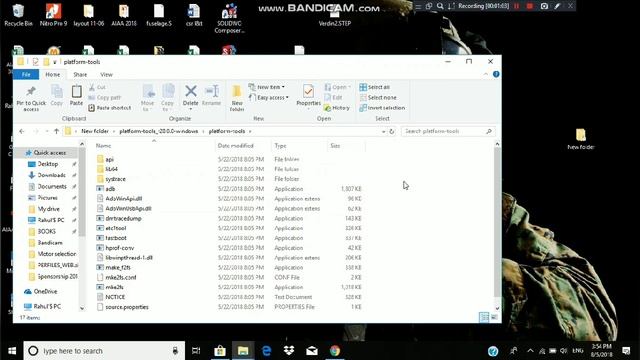Screen dimensions: 640x360
Task: Open Quick Access Toolbar customize dropdown
Action: point(55,62)
